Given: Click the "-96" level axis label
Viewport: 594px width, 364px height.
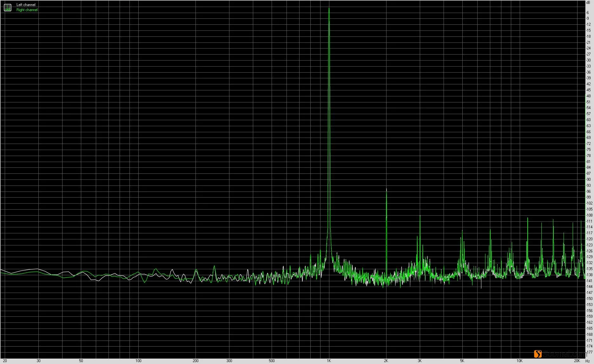Looking at the screenshot, I should click(588, 191).
